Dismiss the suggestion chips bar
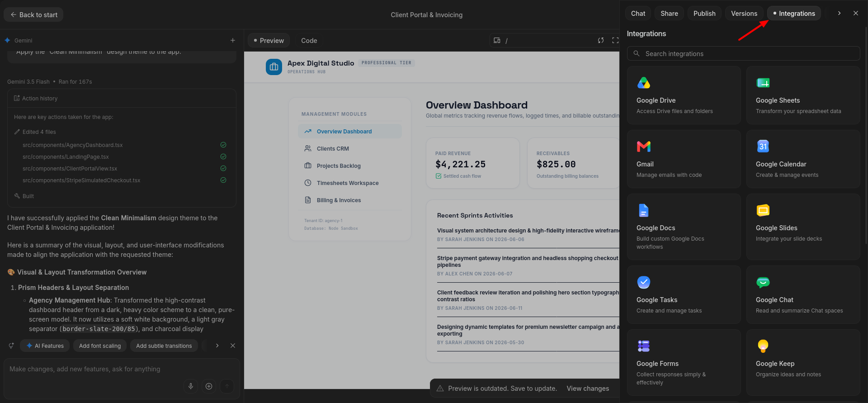868x403 pixels. click(233, 346)
